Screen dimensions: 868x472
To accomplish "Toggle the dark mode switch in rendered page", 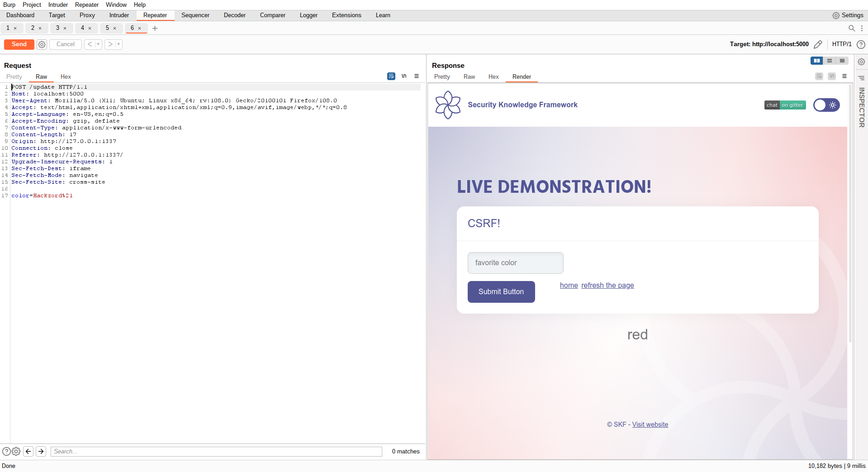I will (826, 105).
